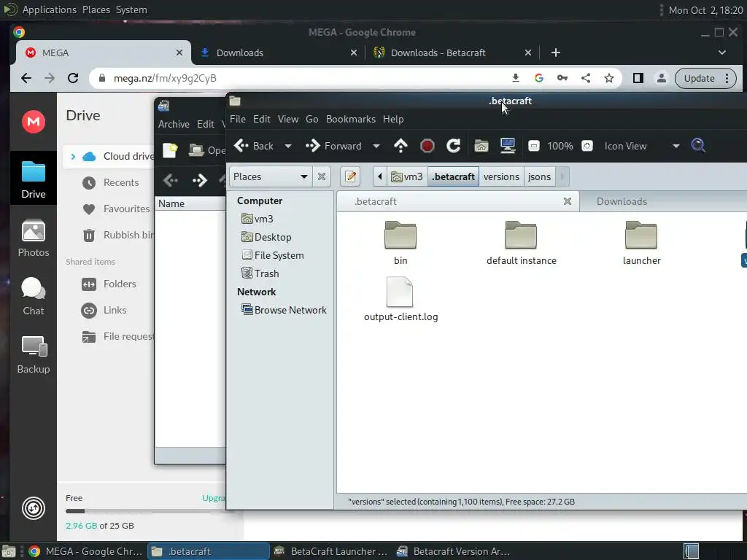Click the Chrome address bar

pos(305,78)
